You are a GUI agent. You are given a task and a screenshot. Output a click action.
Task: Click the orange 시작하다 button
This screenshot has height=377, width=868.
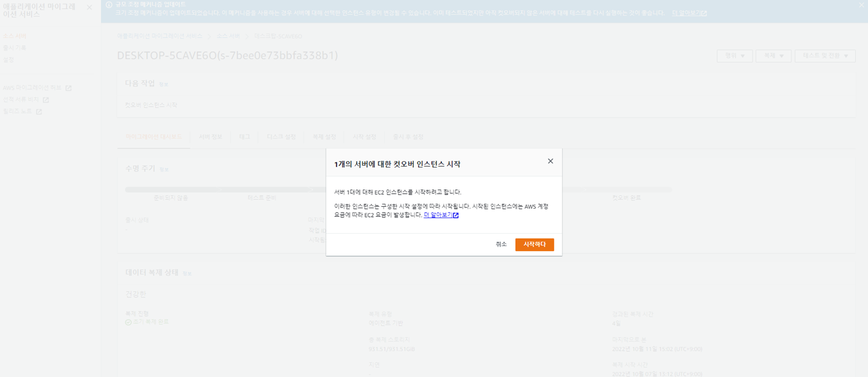pos(534,245)
